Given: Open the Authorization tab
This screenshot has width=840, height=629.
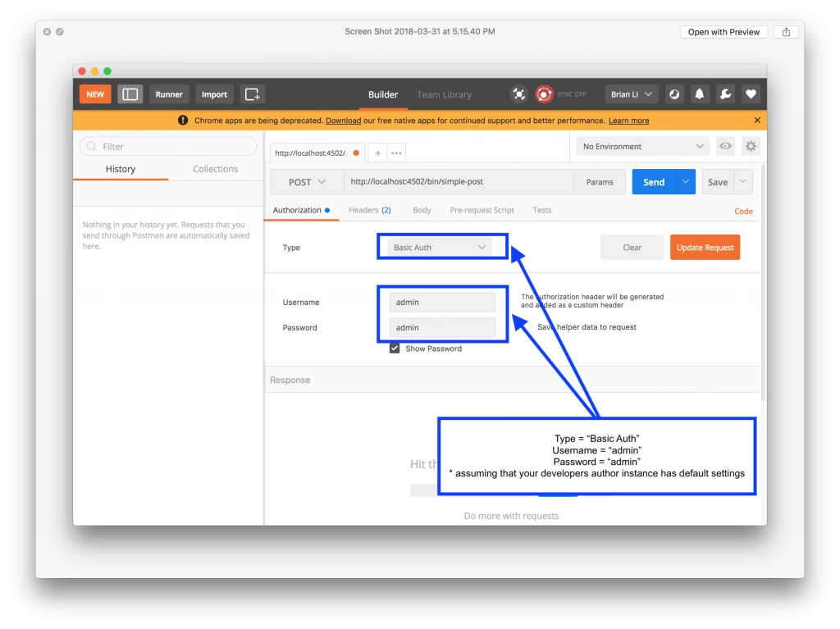Looking at the screenshot, I should click(302, 210).
